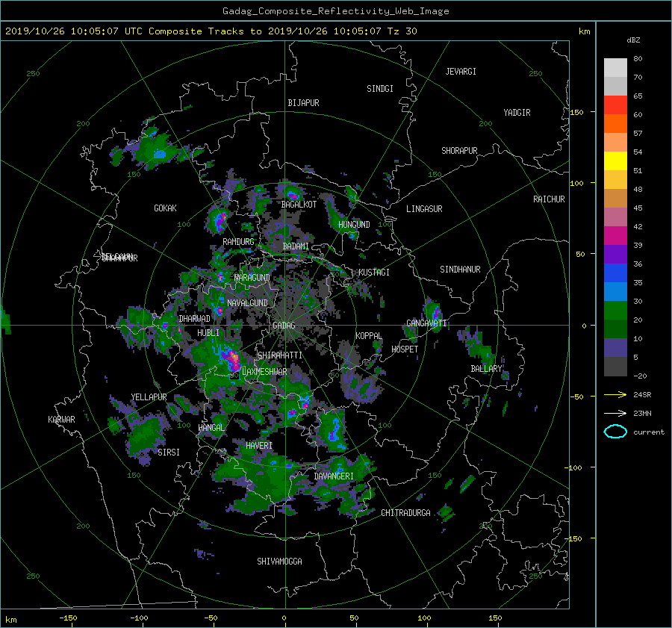Click the DAVANGERI city label
Image resolution: width=672 pixels, height=628 pixels.
click(x=334, y=476)
